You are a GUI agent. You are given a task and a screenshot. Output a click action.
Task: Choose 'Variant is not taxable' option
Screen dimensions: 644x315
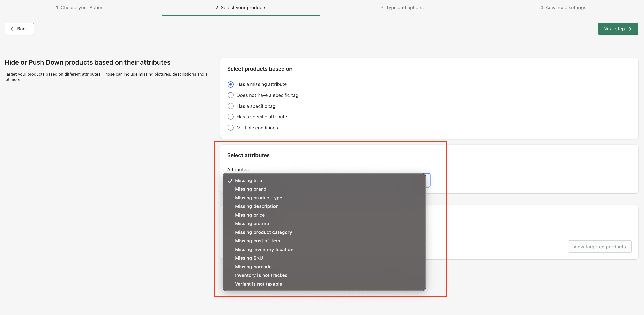259,284
